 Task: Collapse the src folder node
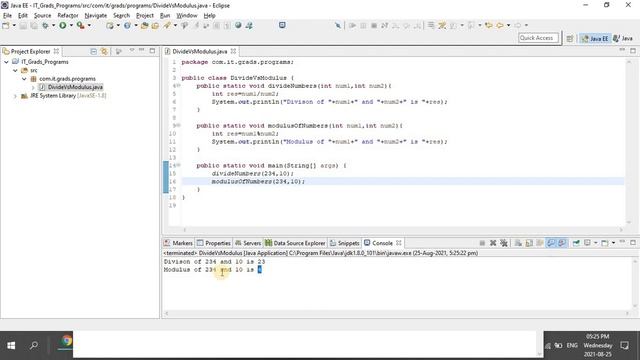(x=15, y=71)
